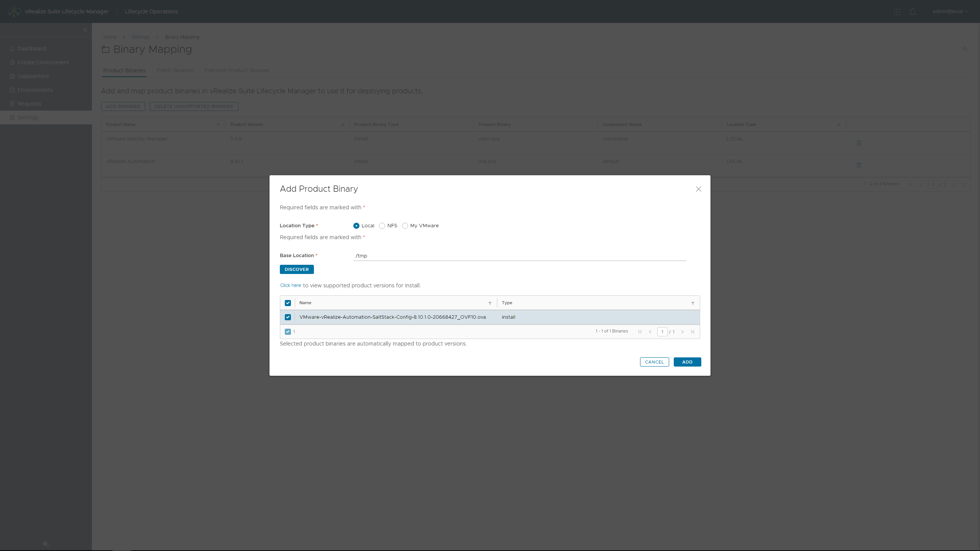
Task: Open the notifications bell icon
Action: click(913, 12)
